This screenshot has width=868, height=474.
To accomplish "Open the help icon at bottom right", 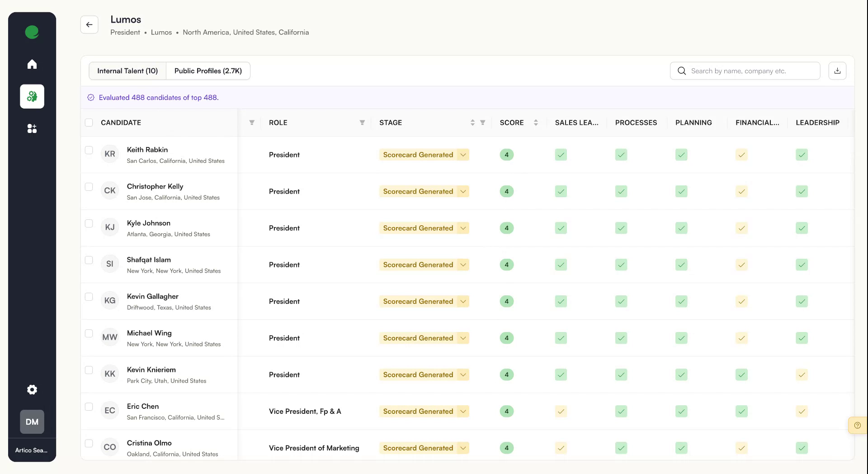I will (x=857, y=425).
